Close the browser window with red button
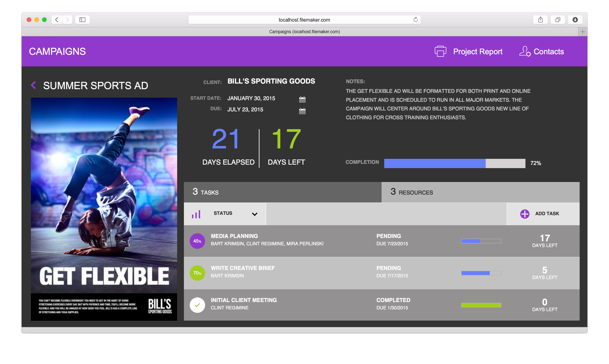Image resolution: width=609 pixels, height=364 pixels. tap(29, 20)
